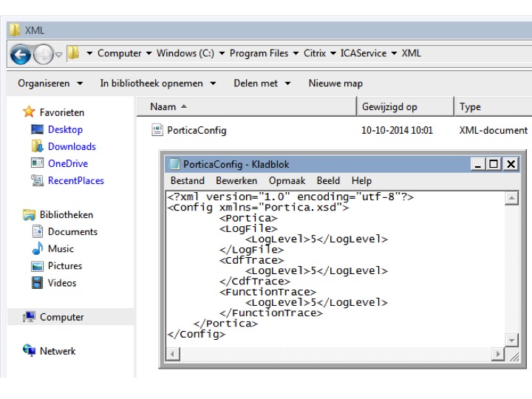Click the Forward navigation arrow button
532x399 pixels.
coord(43,54)
